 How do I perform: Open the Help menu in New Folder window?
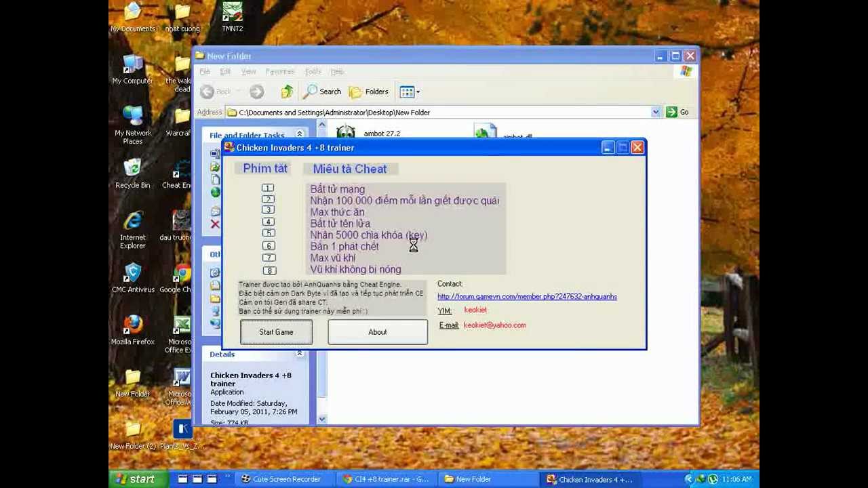point(337,71)
